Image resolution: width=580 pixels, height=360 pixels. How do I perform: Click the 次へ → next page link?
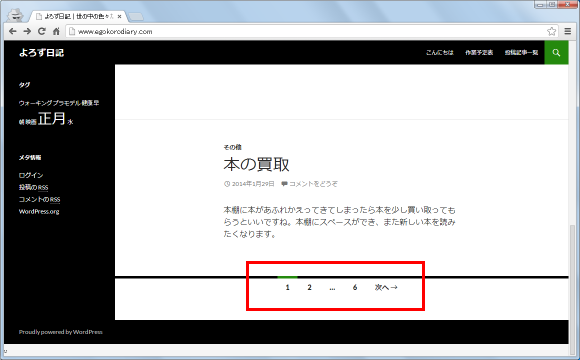click(x=386, y=287)
